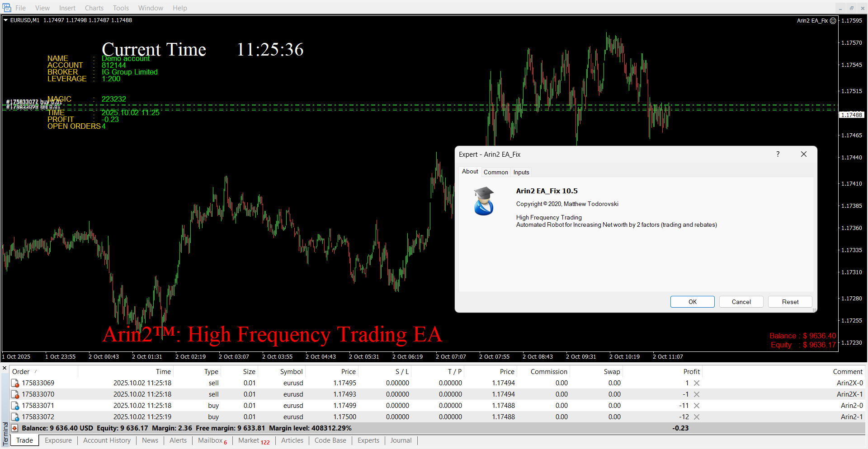Image resolution: width=868 pixels, height=449 pixels.
Task: Click the 1.17488 current price label
Action: tap(851, 115)
